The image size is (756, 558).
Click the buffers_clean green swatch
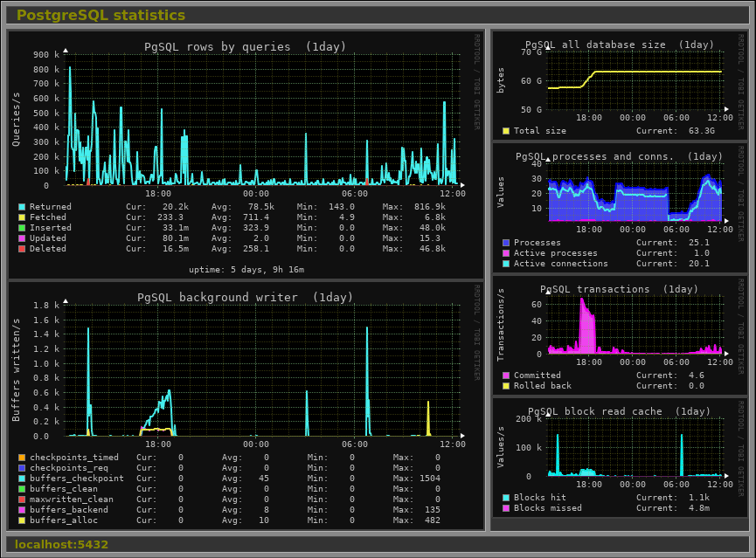point(22,489)
